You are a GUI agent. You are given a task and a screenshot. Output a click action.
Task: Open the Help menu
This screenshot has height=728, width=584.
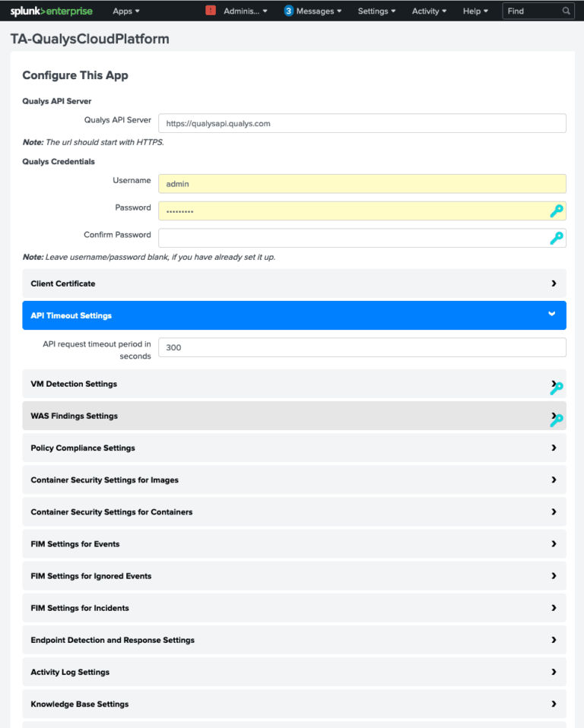coord(474,11)
